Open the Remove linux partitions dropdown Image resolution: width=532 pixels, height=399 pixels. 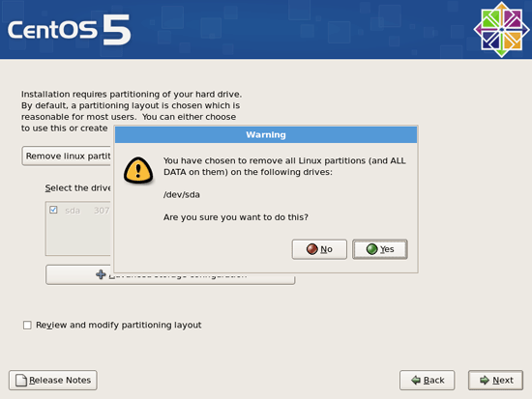coord(67,156)
